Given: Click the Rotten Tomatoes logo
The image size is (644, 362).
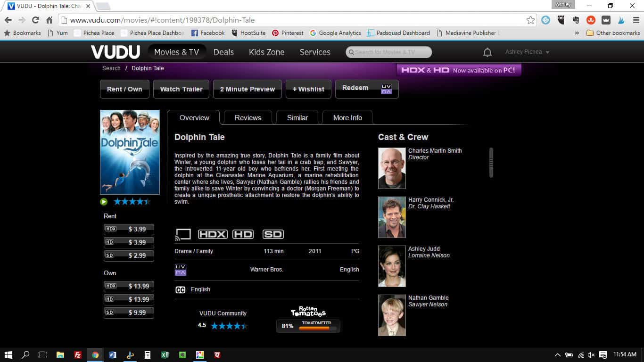Looking at the screenshot, I should pos(308,312).
